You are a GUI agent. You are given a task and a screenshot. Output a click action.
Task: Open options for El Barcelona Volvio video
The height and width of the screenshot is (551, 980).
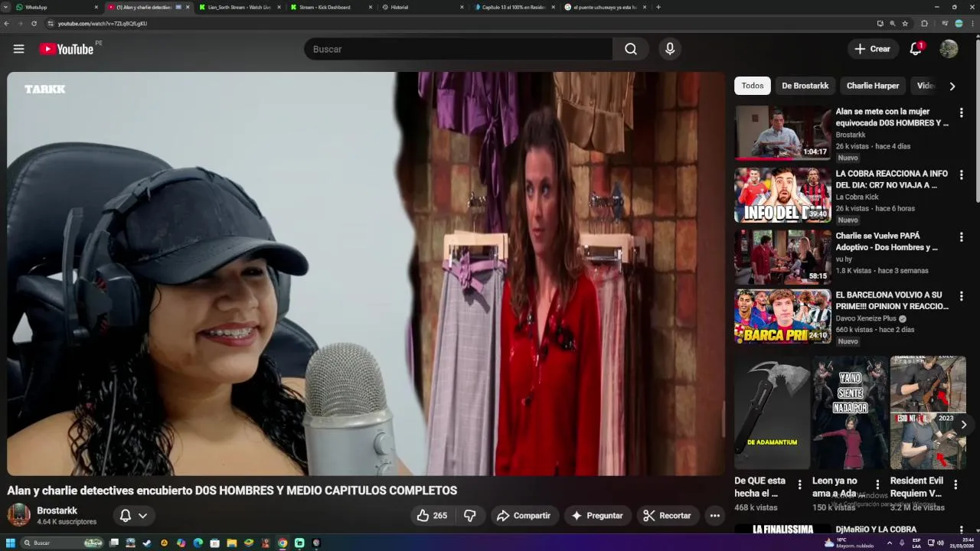(x=961, y=296)
